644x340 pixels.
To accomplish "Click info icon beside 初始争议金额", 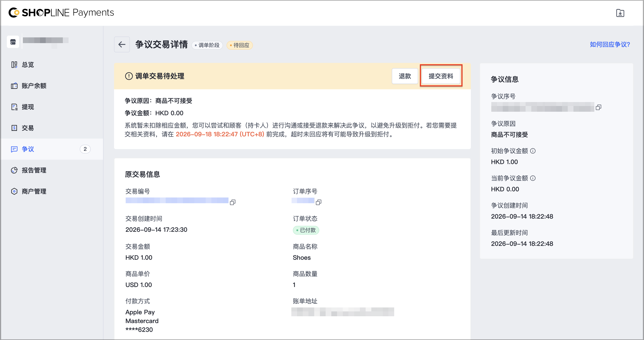I will coord(533,151).
